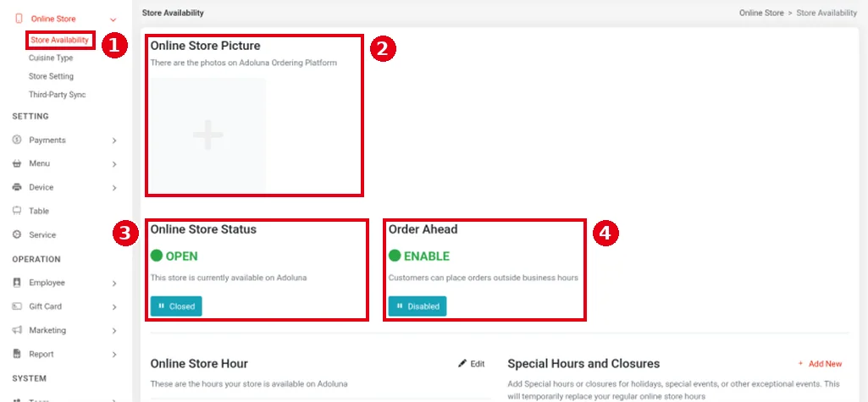Click the Online Store Picture heading
The width and height of the screenshot is (868, 402).
click(x=206, y=46)
